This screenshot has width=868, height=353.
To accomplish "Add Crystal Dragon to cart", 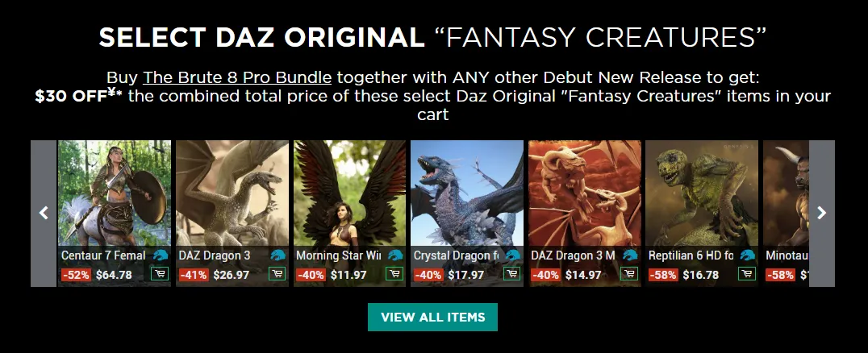I will (x=511, y=274).
